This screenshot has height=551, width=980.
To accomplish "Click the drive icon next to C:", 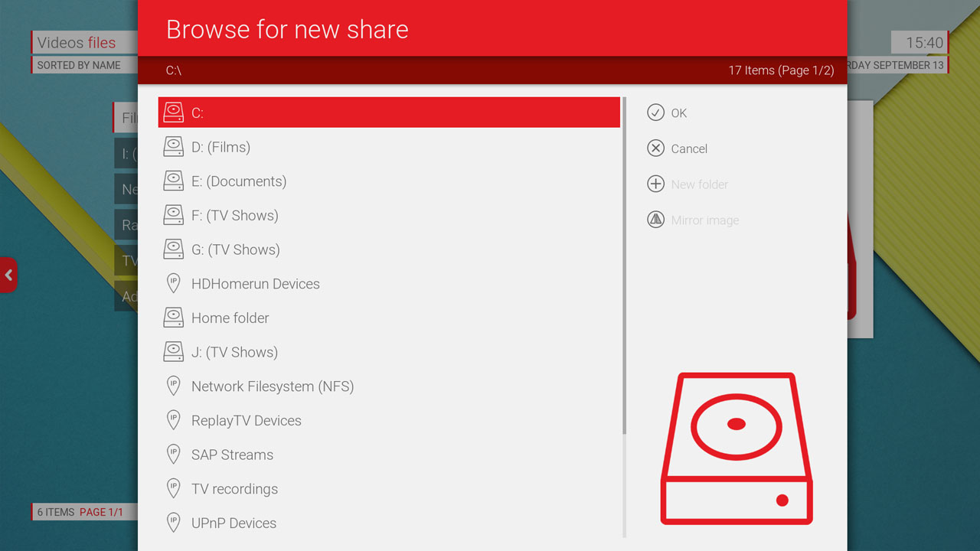I will pos(174,112).
